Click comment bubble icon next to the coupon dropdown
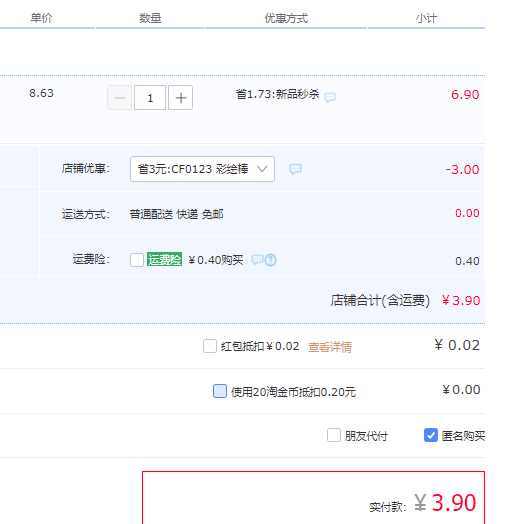The width and height of the screenshot is (521, 524). click(295, 169)
